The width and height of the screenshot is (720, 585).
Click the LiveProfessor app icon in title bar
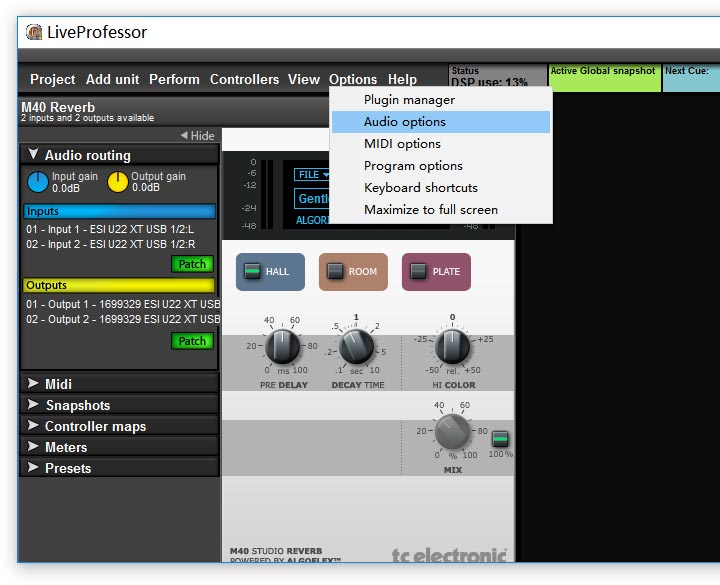click(x=34, y=32)
